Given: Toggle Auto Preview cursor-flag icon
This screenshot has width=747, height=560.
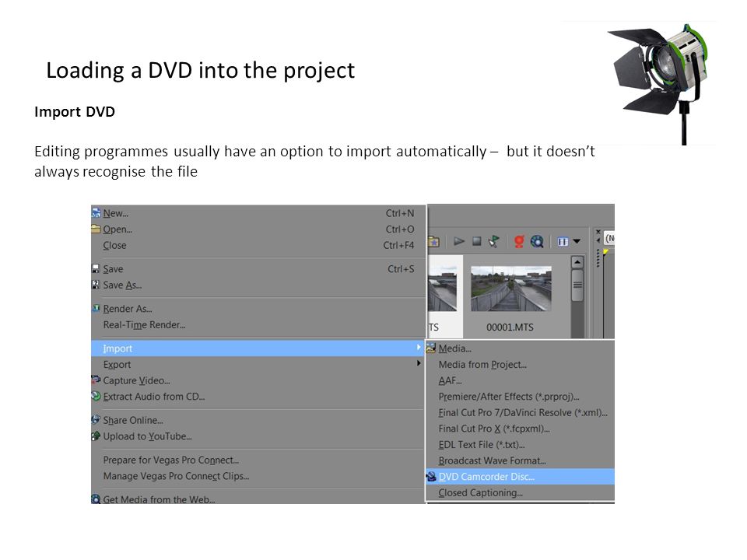Looking at the screenshot, I should pyautogui.click(x=493, y=241).
